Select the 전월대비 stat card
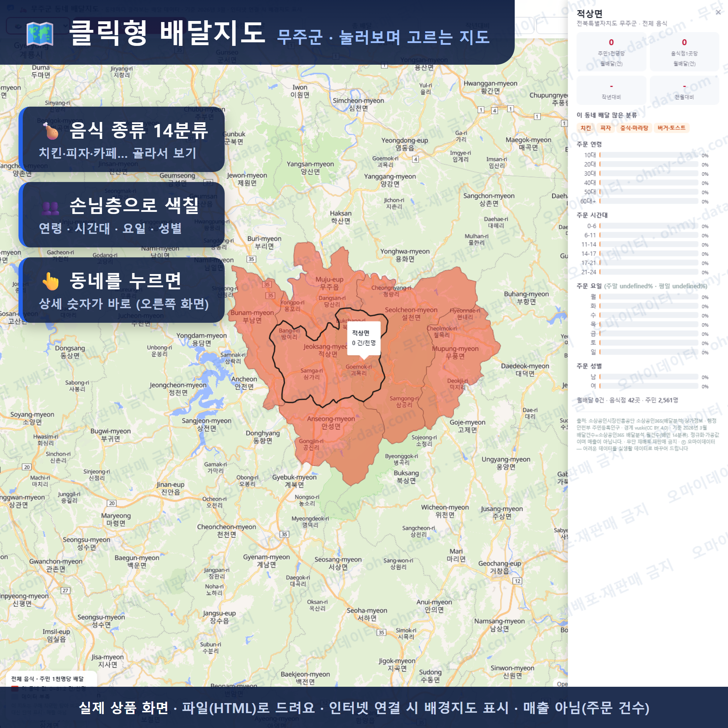Viewport: 728px width, 728px height. click(684, 90)
